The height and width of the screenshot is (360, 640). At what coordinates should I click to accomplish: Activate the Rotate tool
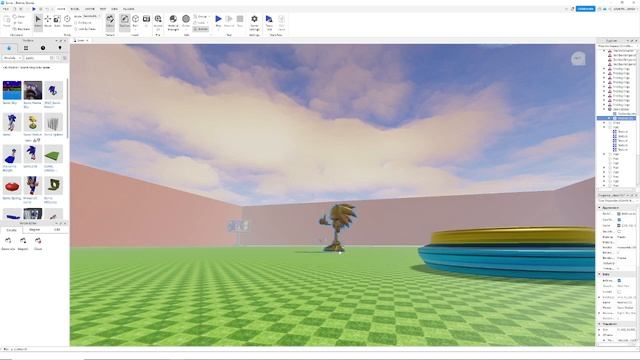click(67, 21)
